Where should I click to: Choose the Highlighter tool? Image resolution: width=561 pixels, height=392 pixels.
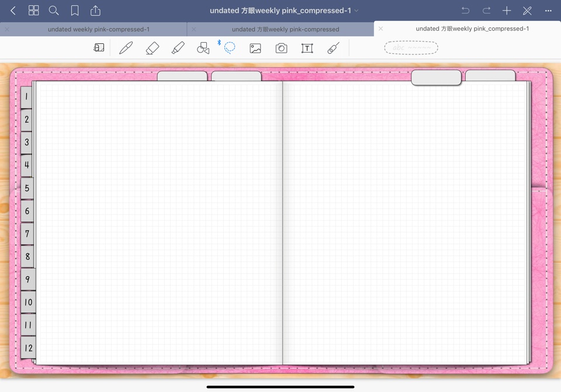(x=178, y=47)
